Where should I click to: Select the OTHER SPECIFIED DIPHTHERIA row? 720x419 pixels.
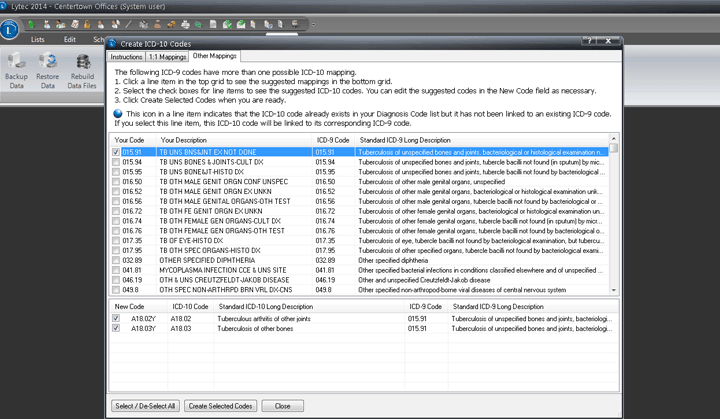360,260
